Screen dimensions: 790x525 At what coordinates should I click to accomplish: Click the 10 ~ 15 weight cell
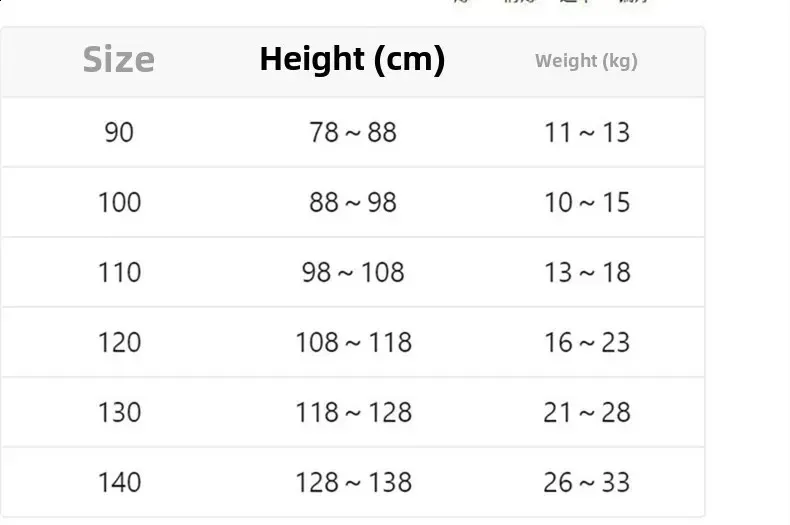pos(587,203)
